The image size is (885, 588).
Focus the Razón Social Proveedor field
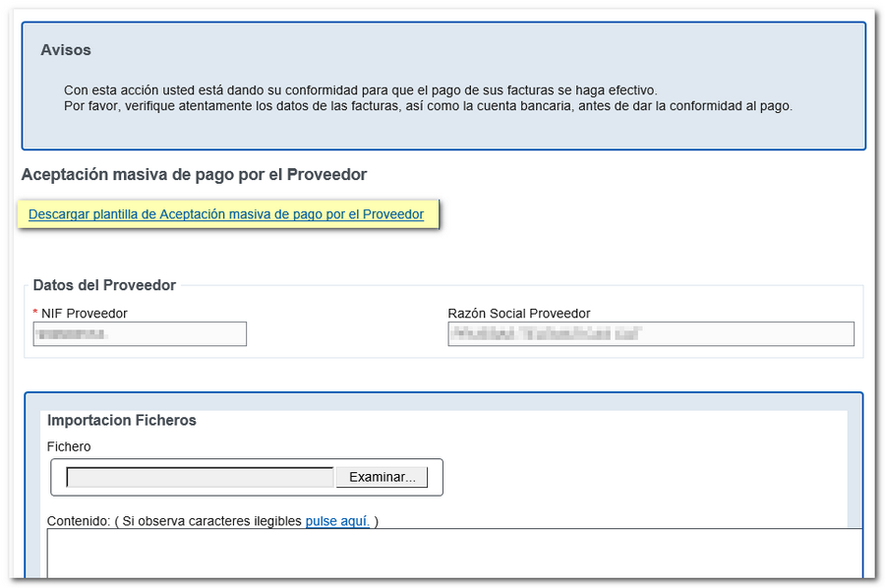tap(651, 334)
